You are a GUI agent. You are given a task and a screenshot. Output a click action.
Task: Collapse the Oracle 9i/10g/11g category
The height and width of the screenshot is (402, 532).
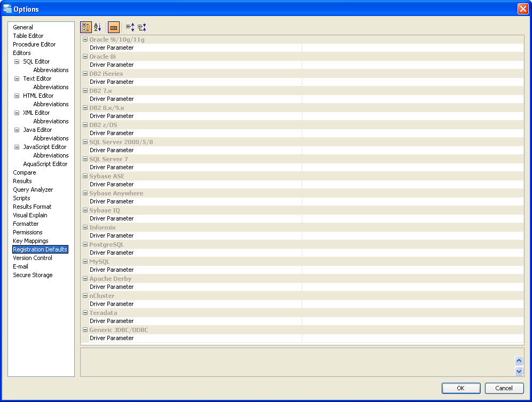pyautogui.click(x=85, y=40)
